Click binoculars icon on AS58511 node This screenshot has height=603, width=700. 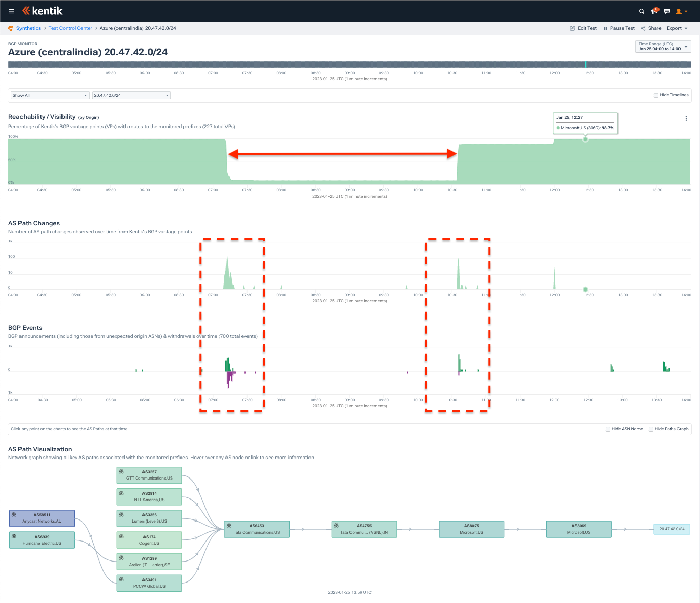14,514
